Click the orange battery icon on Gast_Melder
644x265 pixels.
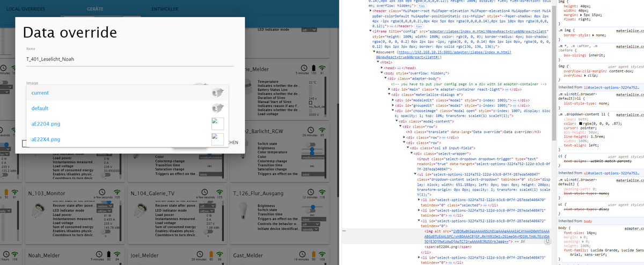pyautogui.click(x=313, y=254)
